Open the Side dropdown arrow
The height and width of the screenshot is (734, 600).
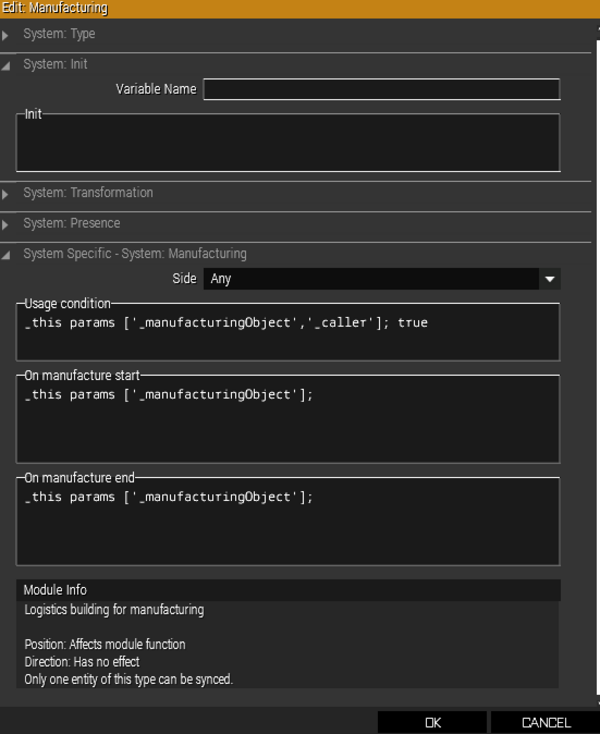(550, 279)
